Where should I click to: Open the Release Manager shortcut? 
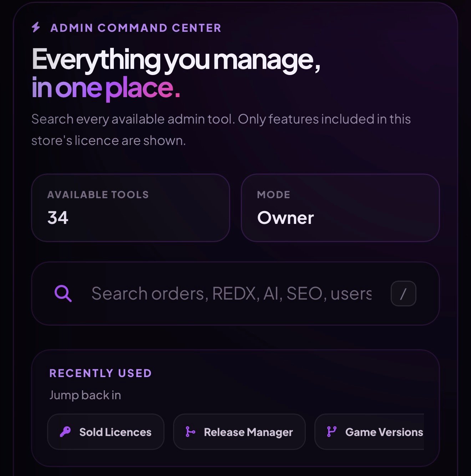pyautogui.click(x=239, y=432)
